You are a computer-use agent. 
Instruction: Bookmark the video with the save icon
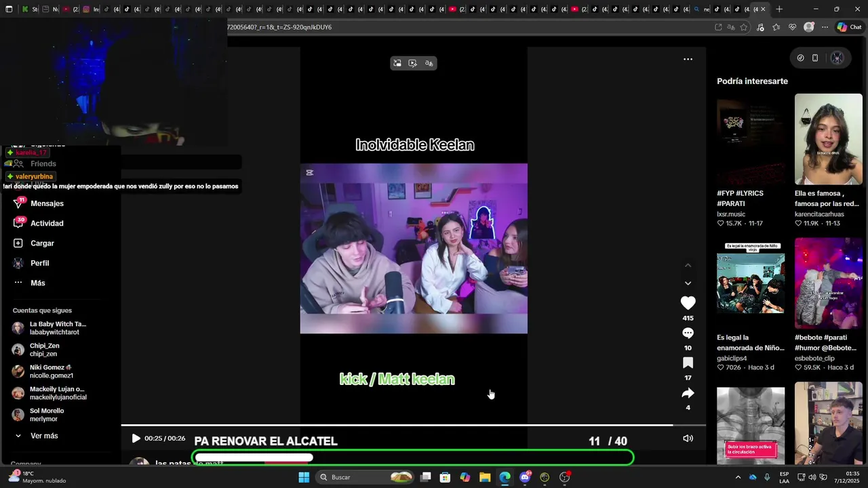coord(688,363)
